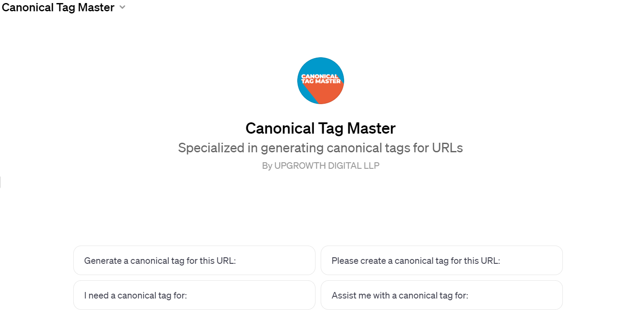This screenshot has height=328, width=644.
Task: Expand the chevron beside the top-left Canonical Tag Master
Action: tap(122, 7)
